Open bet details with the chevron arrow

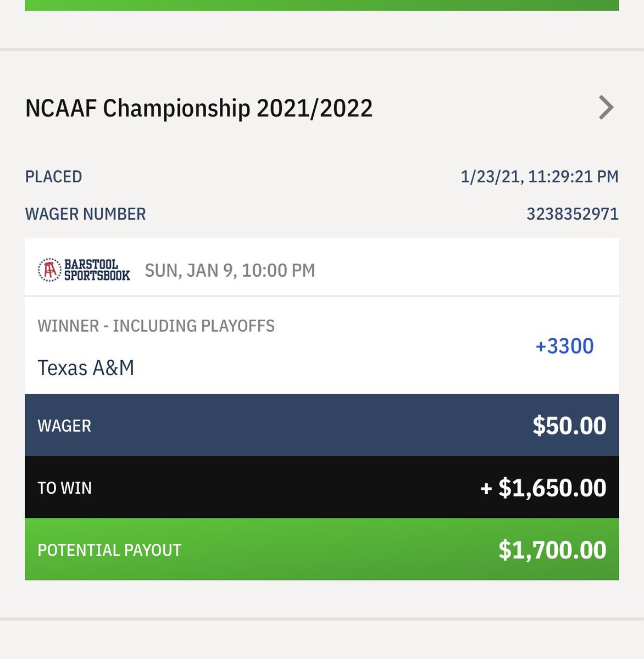pos(606,108)
